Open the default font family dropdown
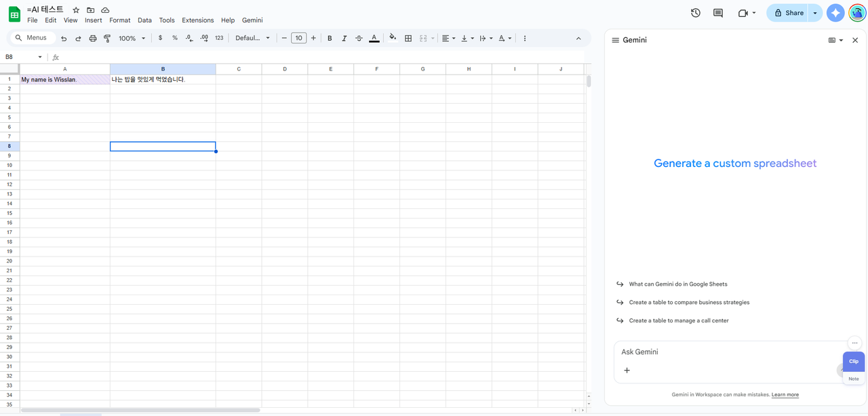This screenshot has height=416, width=868. pos(252,39)
